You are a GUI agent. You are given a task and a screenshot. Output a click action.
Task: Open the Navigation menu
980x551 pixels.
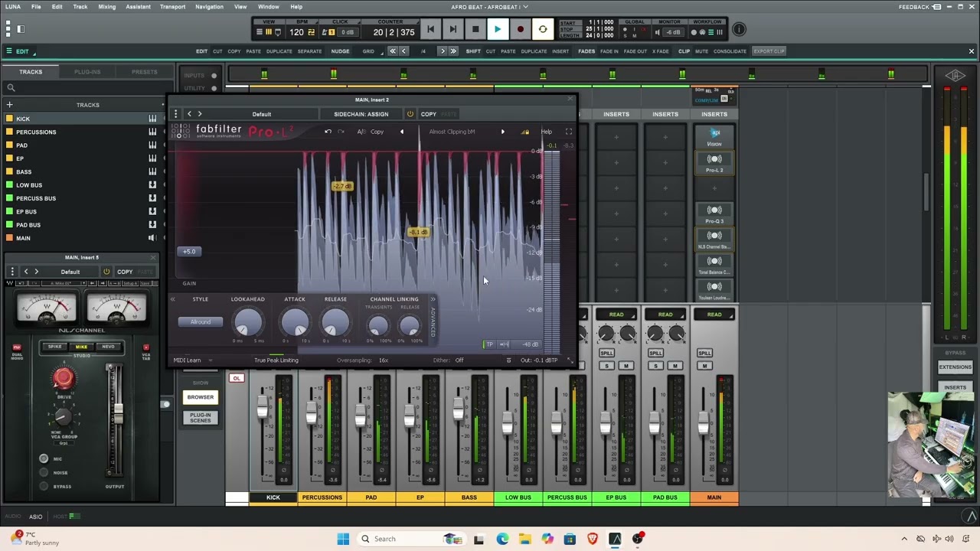coord(209,7)
